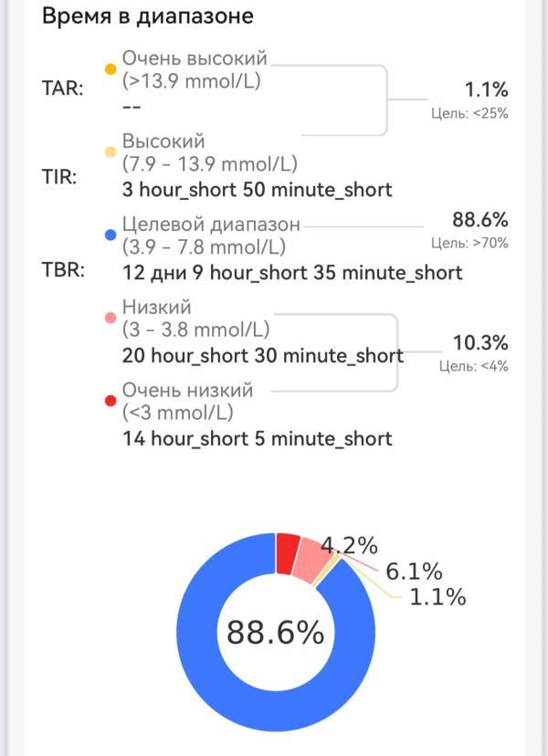Click the TAR label
Viewport: 548px width, 756px height.
(62, 89)
